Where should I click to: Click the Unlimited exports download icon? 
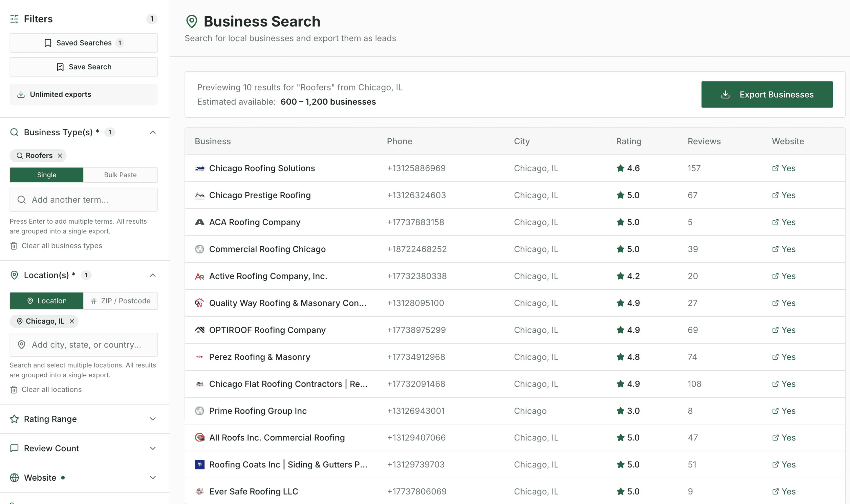21,95
